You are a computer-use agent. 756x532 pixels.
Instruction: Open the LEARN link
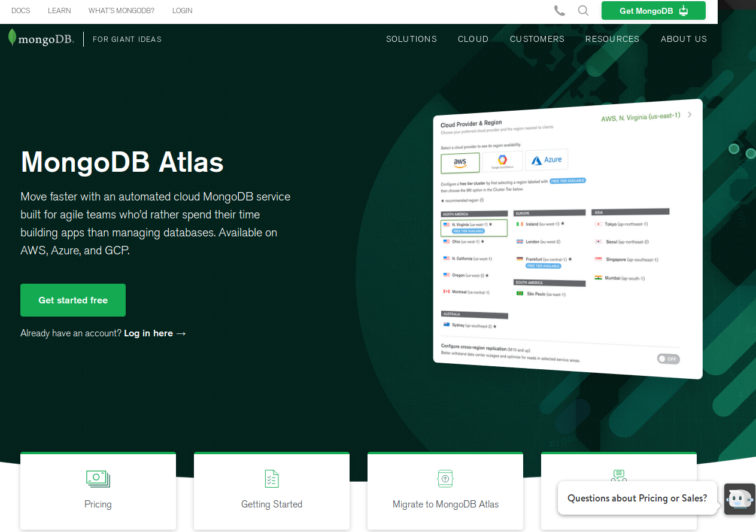coord(59,11)
